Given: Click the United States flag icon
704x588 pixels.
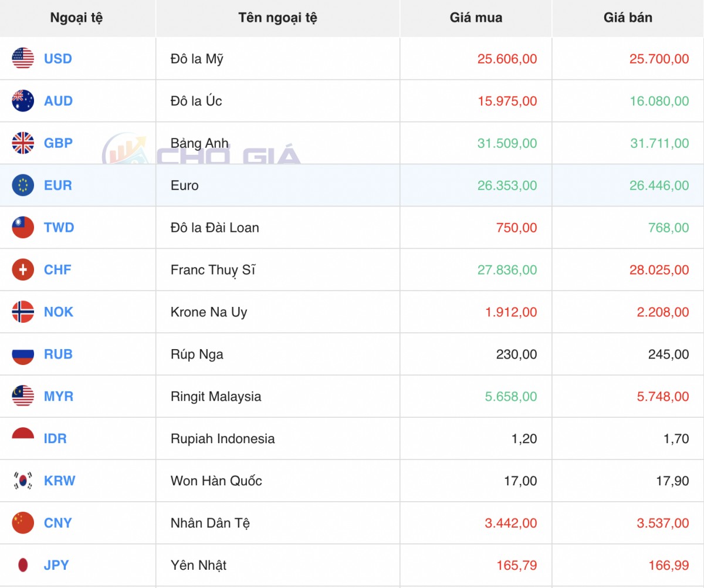Looking at the screenshot, I should point(23,59).
